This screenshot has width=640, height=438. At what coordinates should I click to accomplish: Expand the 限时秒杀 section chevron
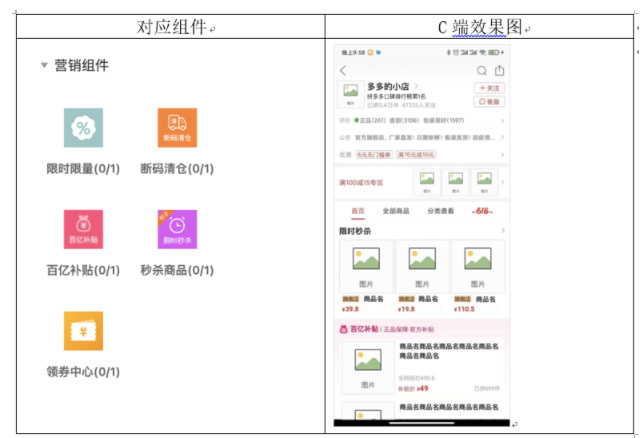tap(502, 231)
